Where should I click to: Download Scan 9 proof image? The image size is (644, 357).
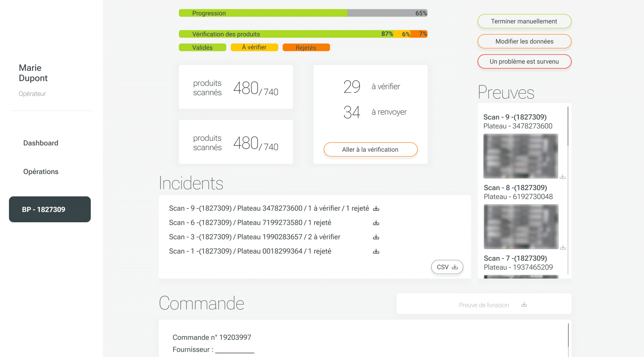point(562,177)
